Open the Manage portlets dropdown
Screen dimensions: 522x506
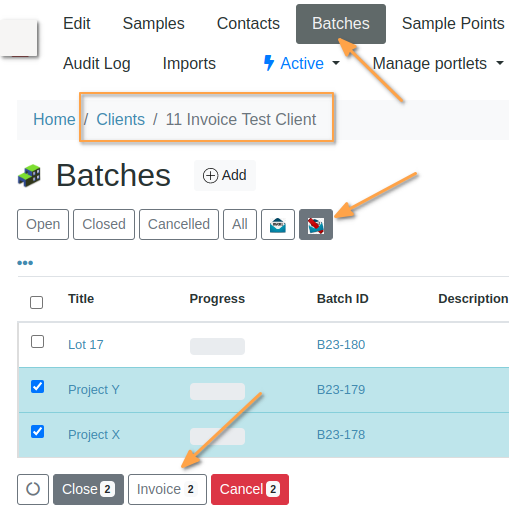tap(438, 63)
